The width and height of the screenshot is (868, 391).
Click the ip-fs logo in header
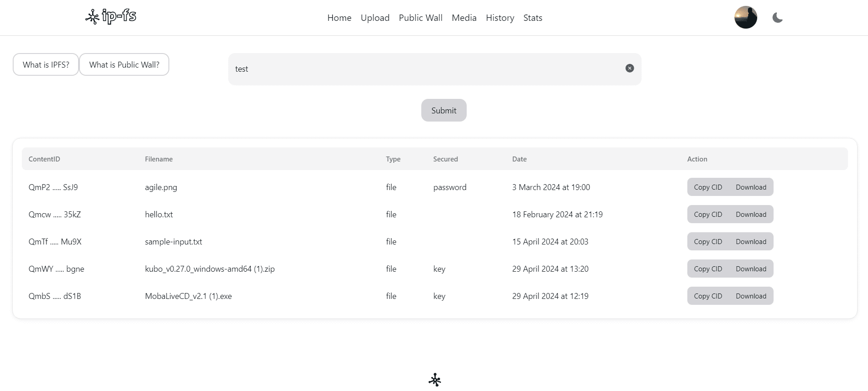click(x=111, y=17)
